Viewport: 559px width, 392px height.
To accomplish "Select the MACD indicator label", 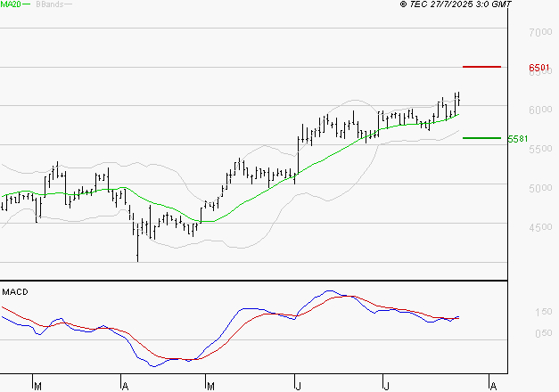I will [14, 291].
